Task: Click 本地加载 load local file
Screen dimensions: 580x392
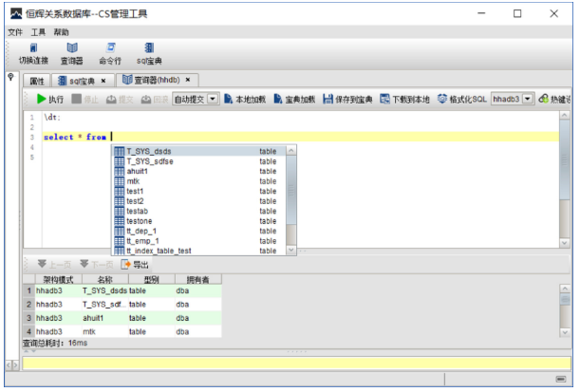Action: click(x=245, y=99)
